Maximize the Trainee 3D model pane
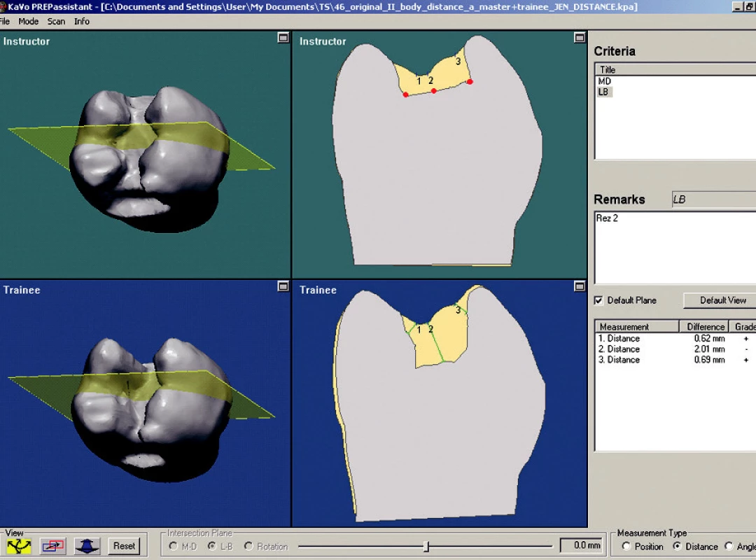The image size is (756, 560). click(x=283, y=286)
